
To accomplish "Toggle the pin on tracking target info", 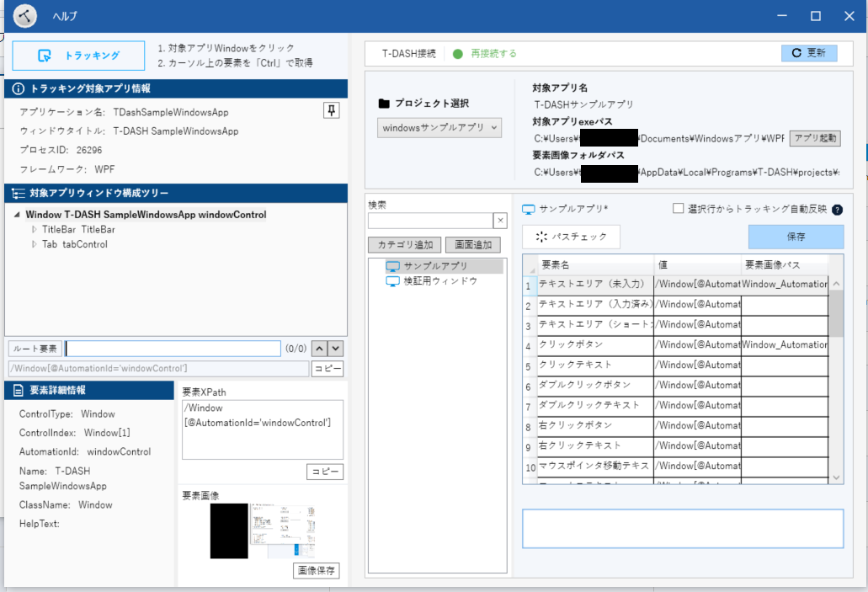I will 331,110.
